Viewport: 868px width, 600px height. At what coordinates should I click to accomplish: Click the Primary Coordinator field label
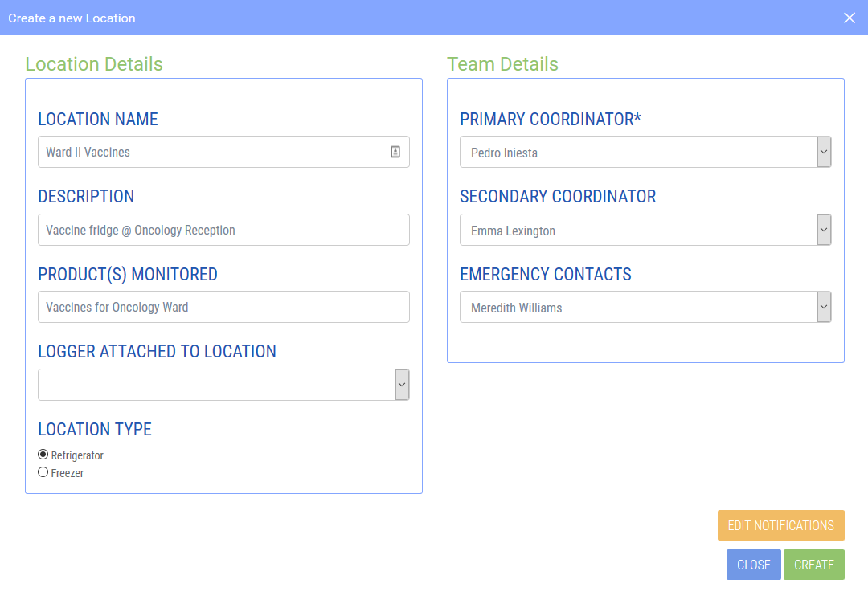coord(551,120)
